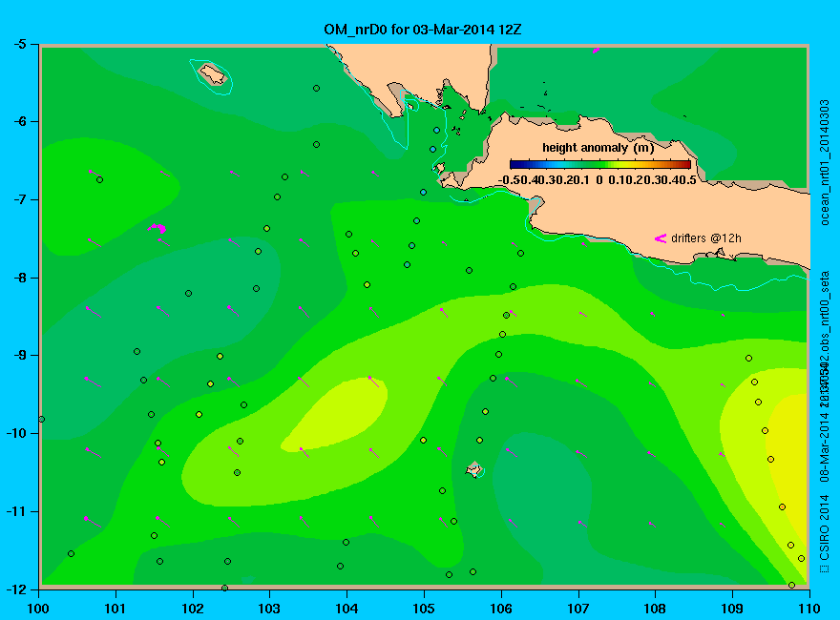Click latitude label "-6" on y-axis
The height and width of the screenshot is (620, 840).
click(x=19, y=121)
